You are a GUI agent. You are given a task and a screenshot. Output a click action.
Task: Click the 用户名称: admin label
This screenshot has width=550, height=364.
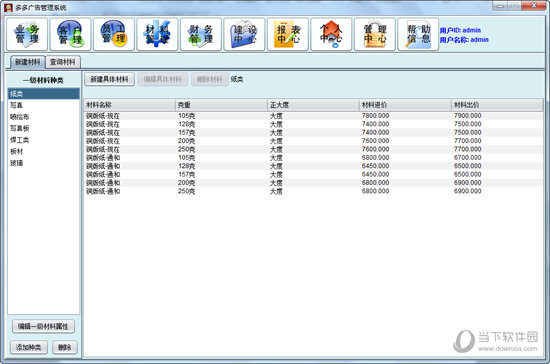[x=464, y=40]
